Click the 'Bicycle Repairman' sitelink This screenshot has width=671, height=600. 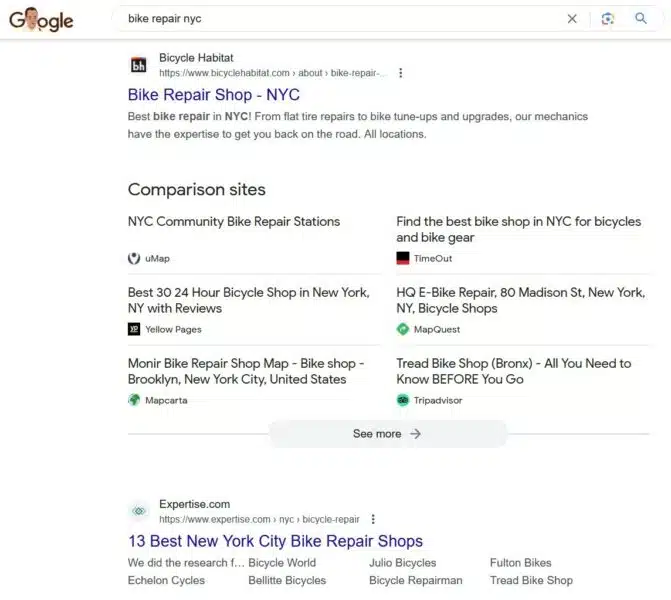pyautogui.click(x=416, y=580)
